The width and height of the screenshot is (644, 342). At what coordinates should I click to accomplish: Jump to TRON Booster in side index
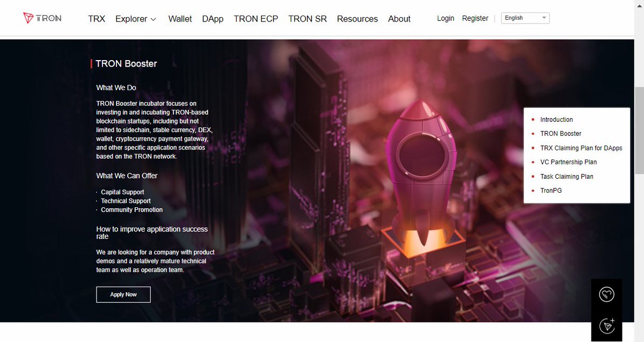click(561, 134)
